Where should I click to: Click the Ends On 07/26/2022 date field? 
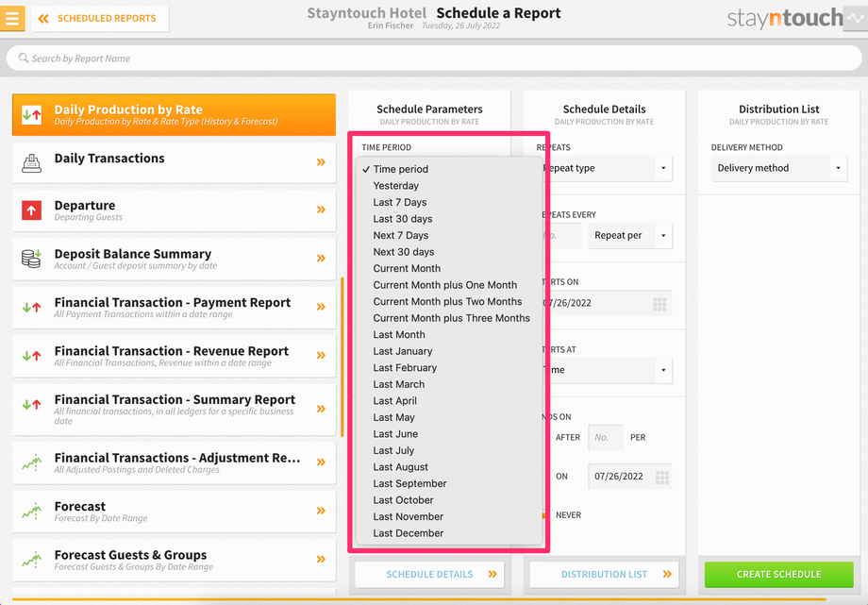pos(630,477)
